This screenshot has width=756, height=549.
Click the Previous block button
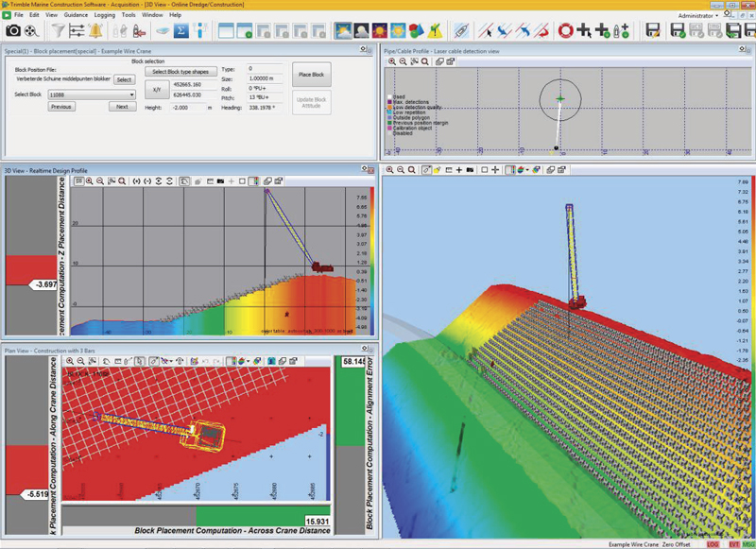pos(61,107)
